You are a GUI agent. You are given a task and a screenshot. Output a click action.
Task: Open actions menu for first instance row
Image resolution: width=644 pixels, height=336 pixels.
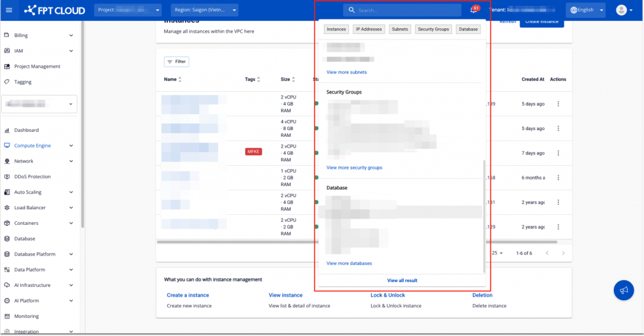[x=558, y=104]
